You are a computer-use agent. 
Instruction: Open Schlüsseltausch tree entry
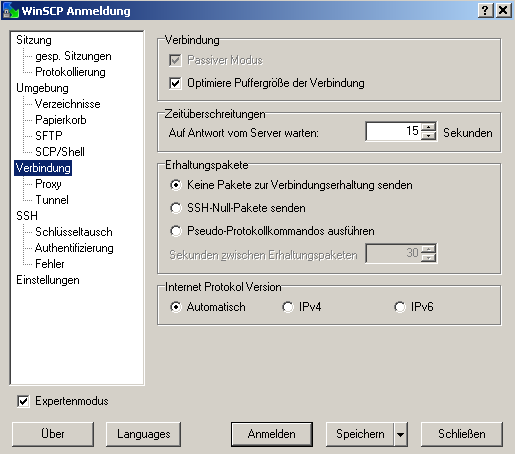click(74, 232)
